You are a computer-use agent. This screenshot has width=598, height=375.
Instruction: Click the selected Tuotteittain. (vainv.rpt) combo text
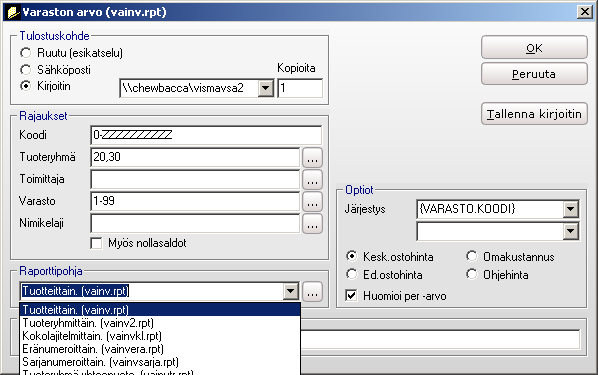(x=76, y=291)
